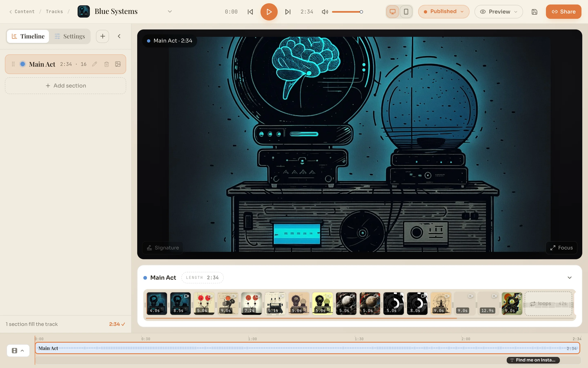Mute audio with the speaker icon
Image resolution: width=588 pixels, height=368 pixels.
325,12
